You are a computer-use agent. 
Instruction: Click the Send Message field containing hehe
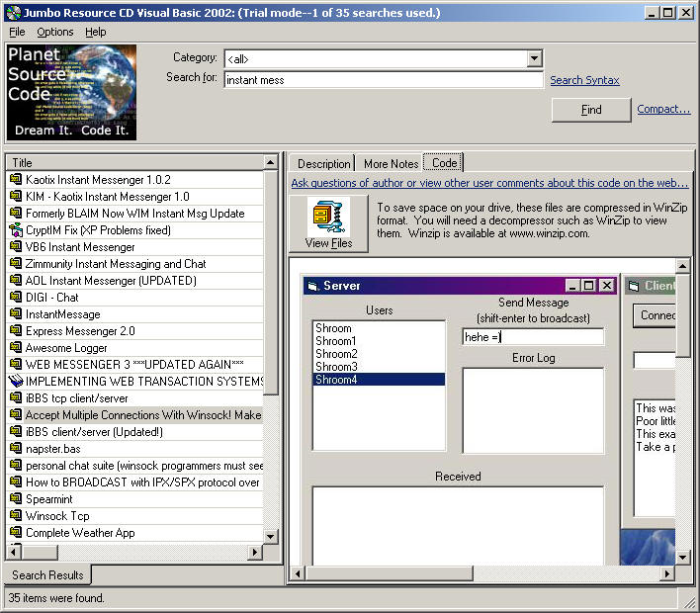(533, 336)
